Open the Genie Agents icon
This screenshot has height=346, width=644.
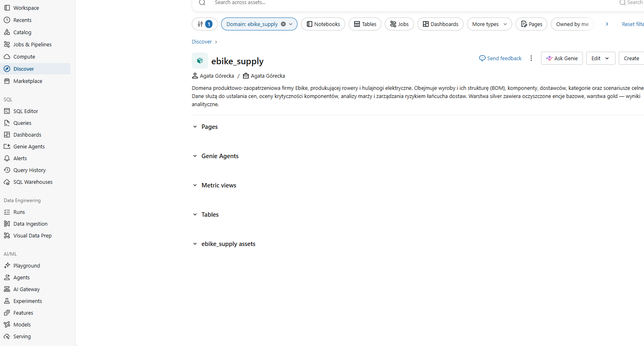tap(7, 146)
